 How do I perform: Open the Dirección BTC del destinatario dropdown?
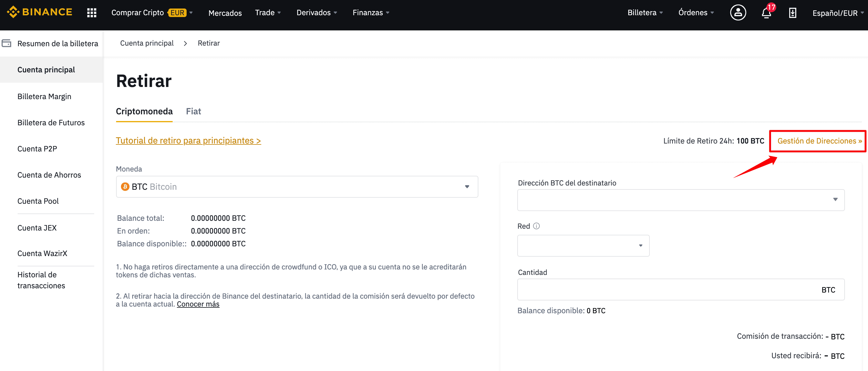pyautogui.click(x=681, y=200)
